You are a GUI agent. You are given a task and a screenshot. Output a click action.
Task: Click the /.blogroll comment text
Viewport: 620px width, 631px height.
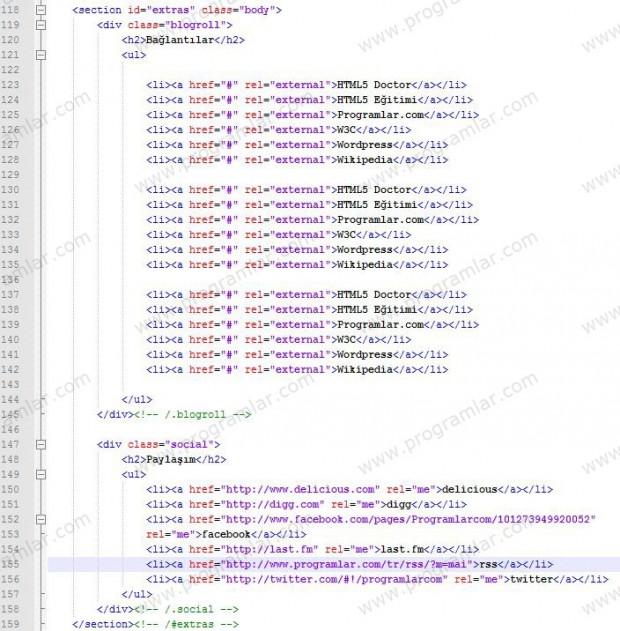click(192, 414)
